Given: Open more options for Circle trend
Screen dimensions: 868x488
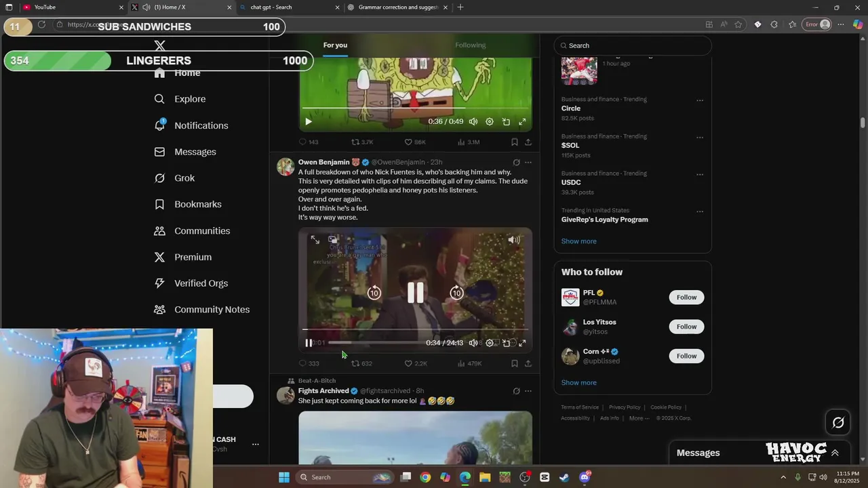Looking at the screenshot, I should tap(700, 100).
